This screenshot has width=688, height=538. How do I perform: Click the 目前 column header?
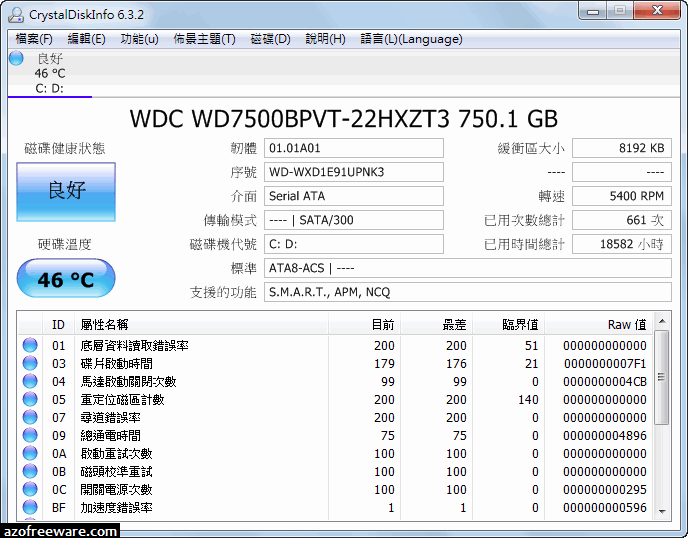(x=364, y=325)
